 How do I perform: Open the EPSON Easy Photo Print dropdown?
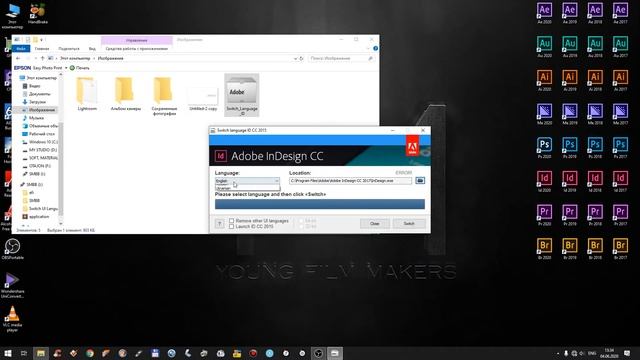(66, 68)
